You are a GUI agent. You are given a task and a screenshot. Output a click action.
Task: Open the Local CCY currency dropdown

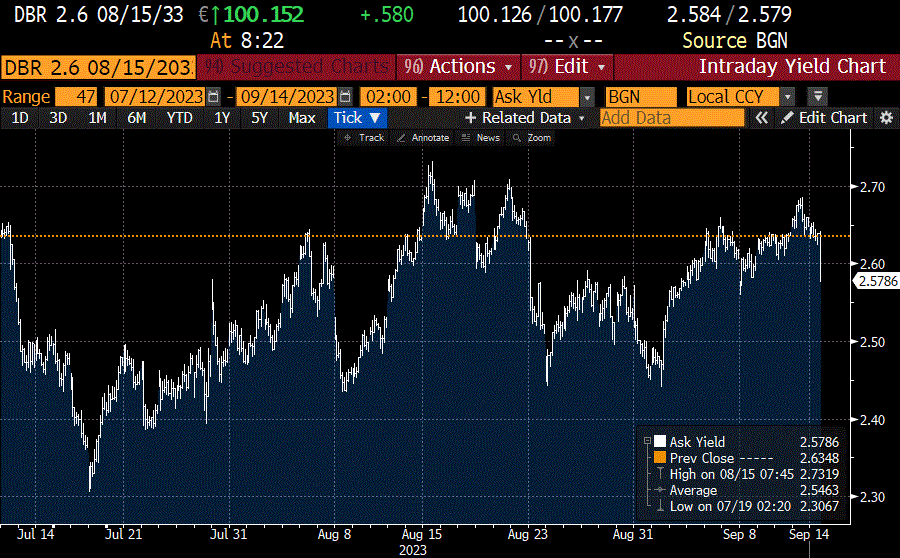787,97
